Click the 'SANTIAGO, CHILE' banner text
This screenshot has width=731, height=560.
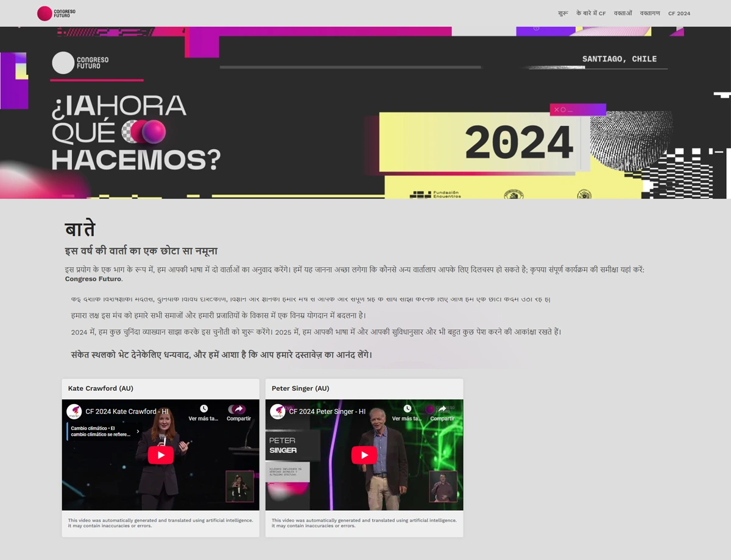[620, 59]
